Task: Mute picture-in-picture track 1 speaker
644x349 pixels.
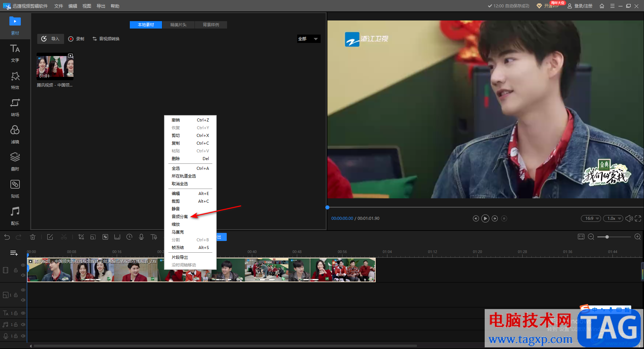Action: coord(23,300)
